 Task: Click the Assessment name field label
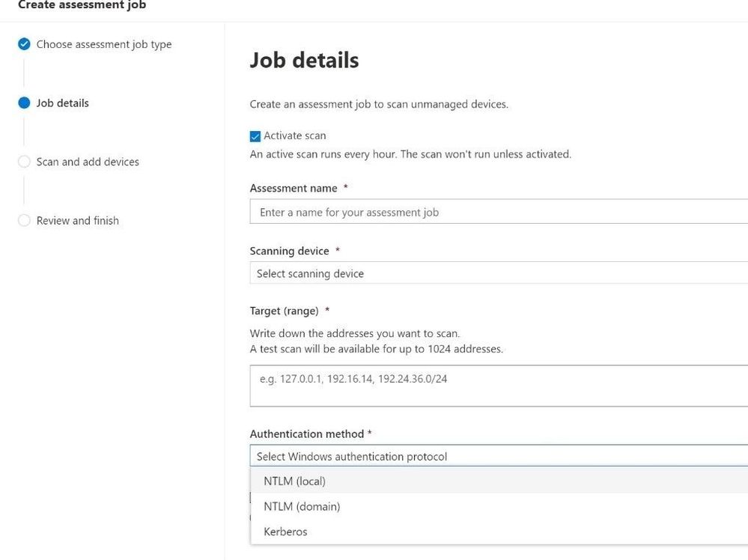294,189
